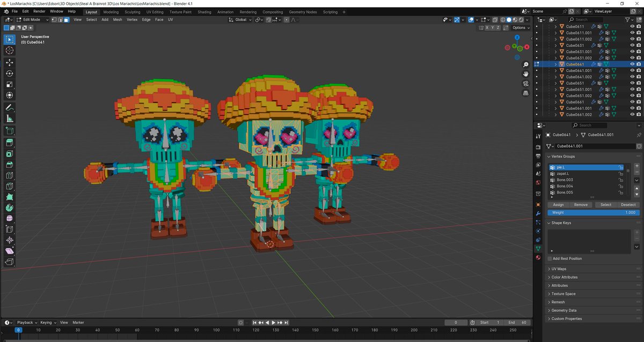Open the Mesh menu in viewport header

(118, 20)
